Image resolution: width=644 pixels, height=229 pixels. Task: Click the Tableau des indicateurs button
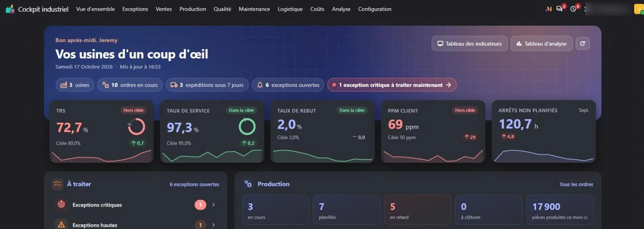click(x=470, y=43)
